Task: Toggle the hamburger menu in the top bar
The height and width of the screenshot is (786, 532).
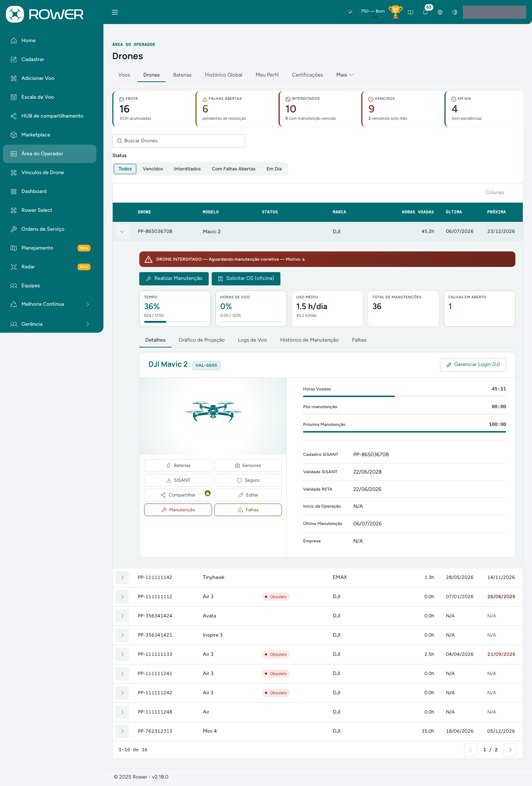Action: coord(115,12)
